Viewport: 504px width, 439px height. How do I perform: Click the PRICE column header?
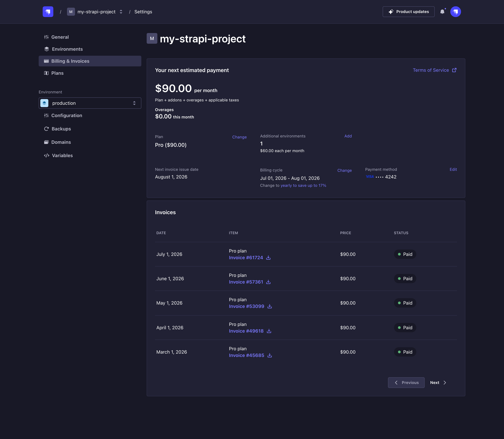345,233
